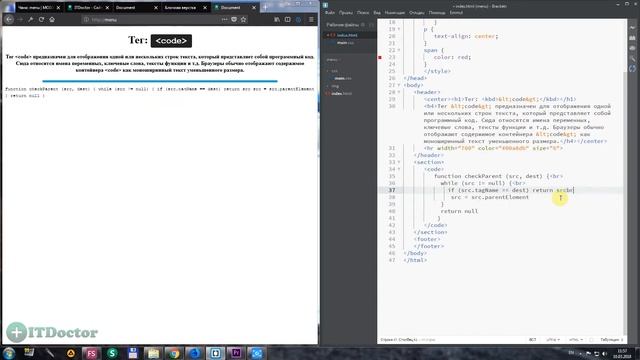Click the working files gear icon in Brackets sidebar
The image size is (640, 360).
[x=363, y=25]
